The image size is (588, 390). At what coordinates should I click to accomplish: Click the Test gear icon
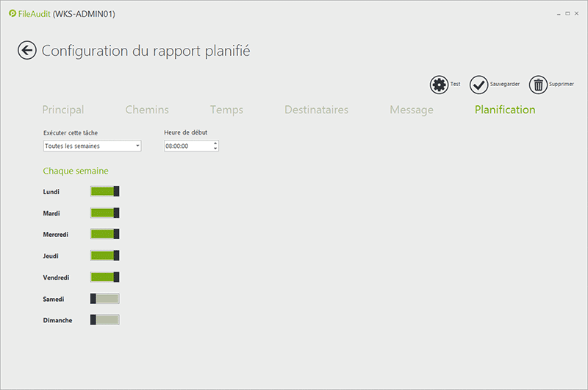[x=439, y=85]
